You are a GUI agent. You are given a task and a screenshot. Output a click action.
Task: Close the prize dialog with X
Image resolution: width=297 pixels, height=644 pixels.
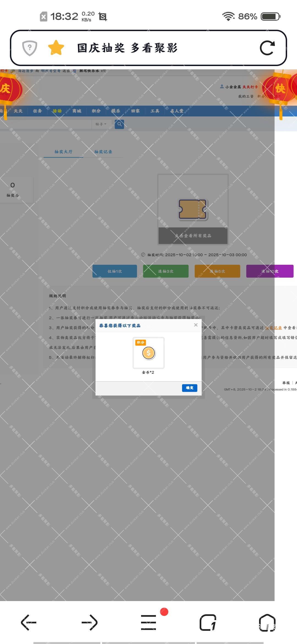pos(196,325)
